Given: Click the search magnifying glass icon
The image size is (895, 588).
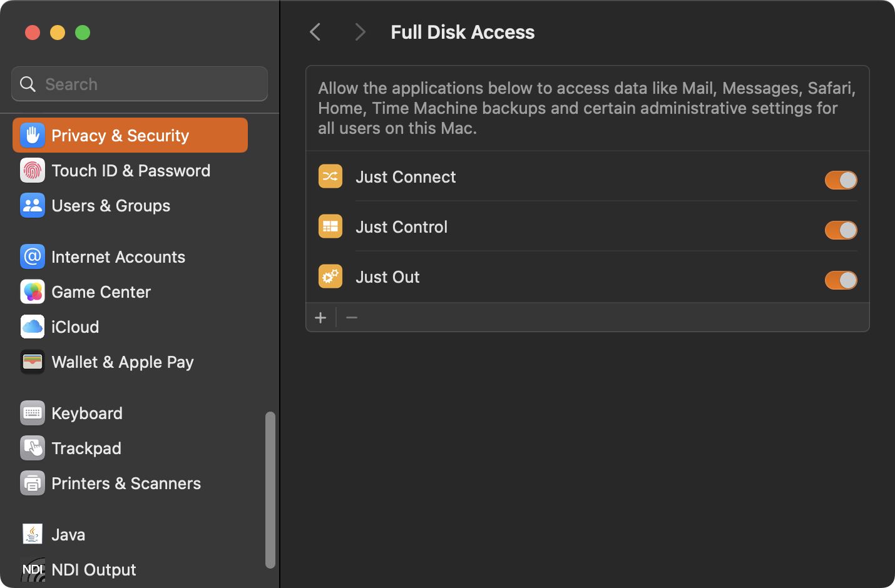Looking at the screenshot, I should pyautogui.click(x=28, y=84).
